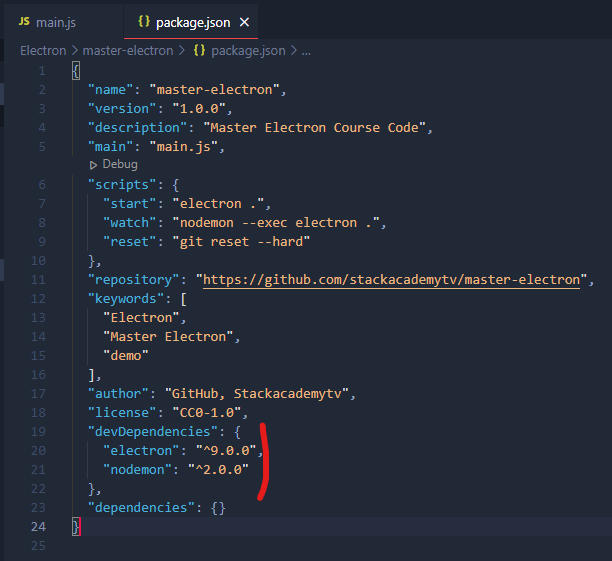Viewport: 612px width, 561px height.
Task: Click the opening brace on line 1
Action: pyautogui.click(x=76, y=71)
